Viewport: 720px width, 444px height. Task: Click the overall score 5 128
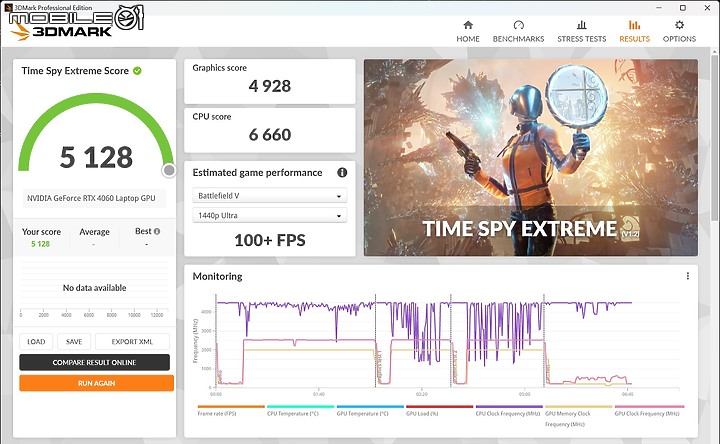tap(96, 157)
